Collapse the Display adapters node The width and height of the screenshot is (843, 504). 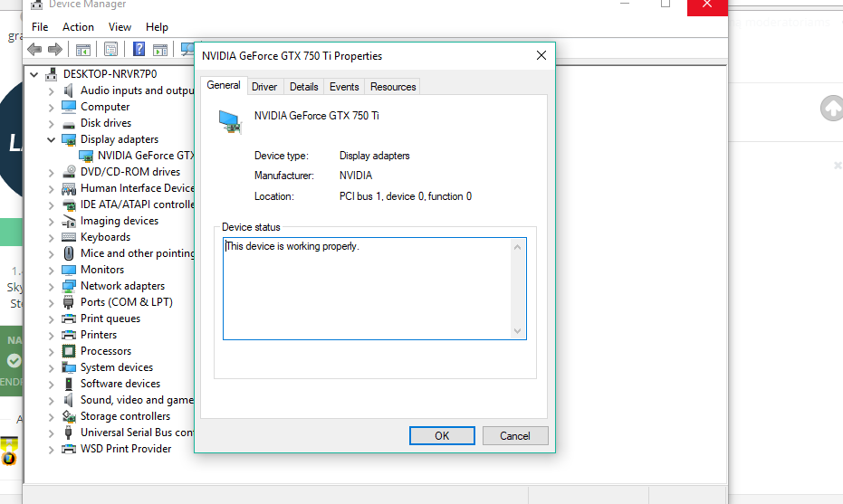(51, 139)
